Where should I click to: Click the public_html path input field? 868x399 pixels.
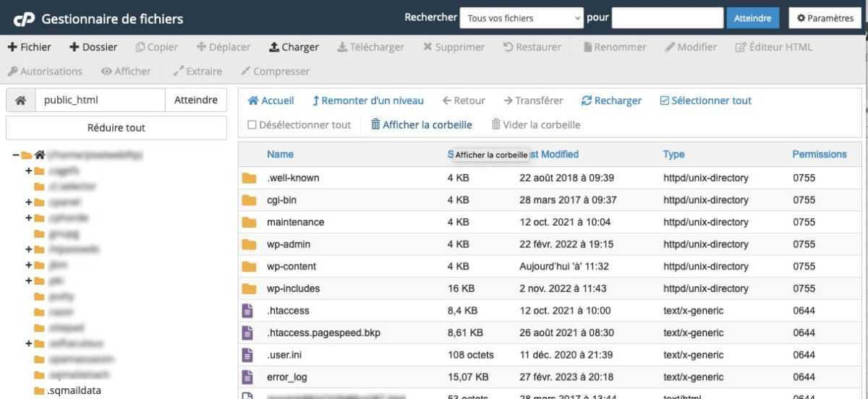pos(100,100)
